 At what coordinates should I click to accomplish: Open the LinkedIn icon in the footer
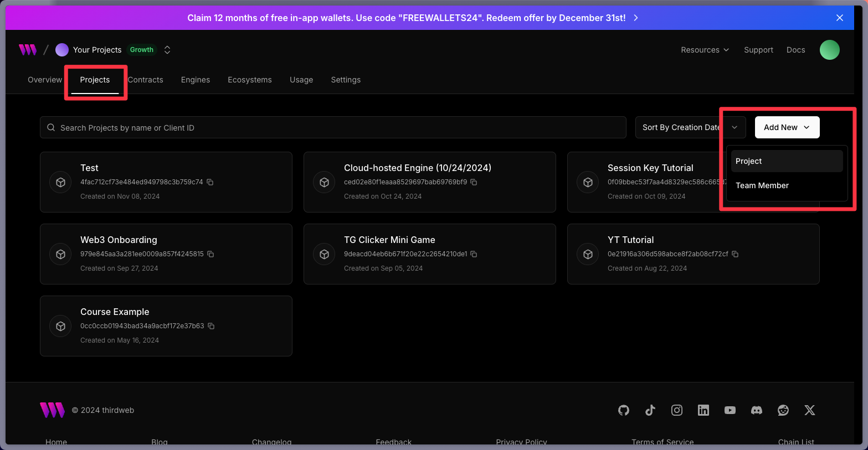coord(703,410)
